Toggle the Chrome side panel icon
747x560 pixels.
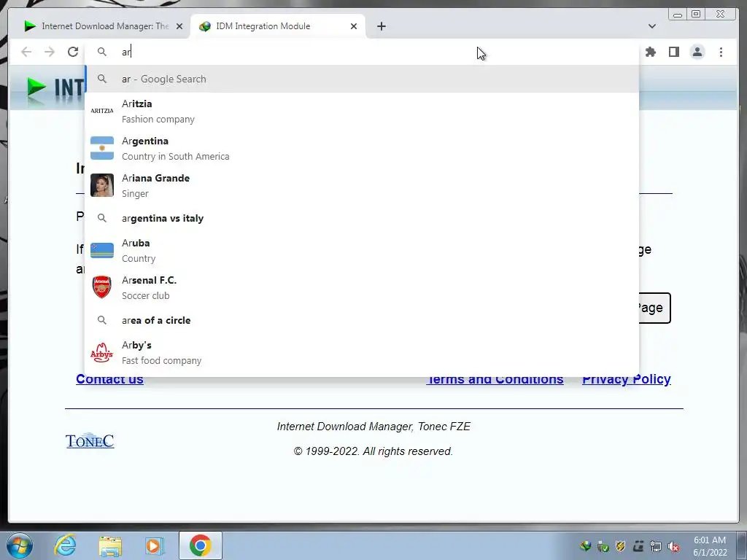click(x=673, y=52)
